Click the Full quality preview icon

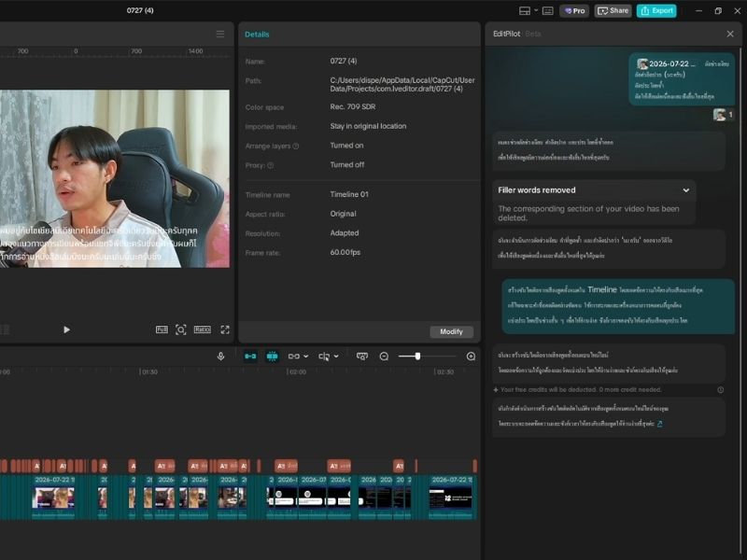[x=162, y=329]
